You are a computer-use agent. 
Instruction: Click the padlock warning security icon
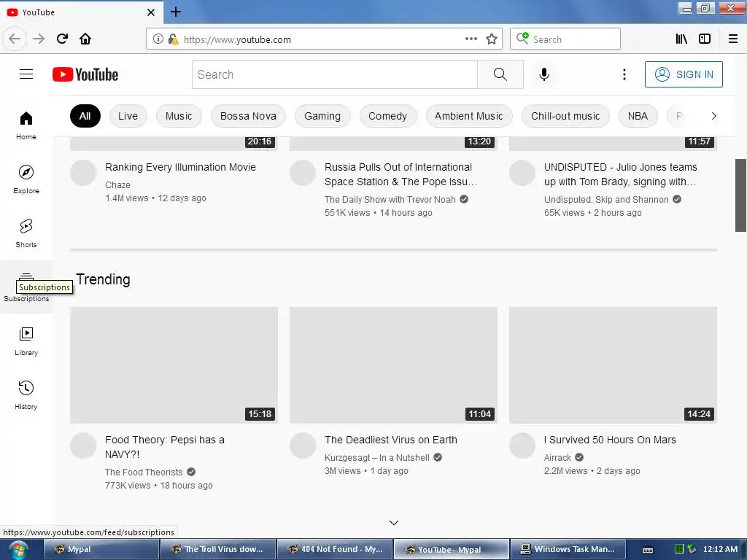[173, 39]
